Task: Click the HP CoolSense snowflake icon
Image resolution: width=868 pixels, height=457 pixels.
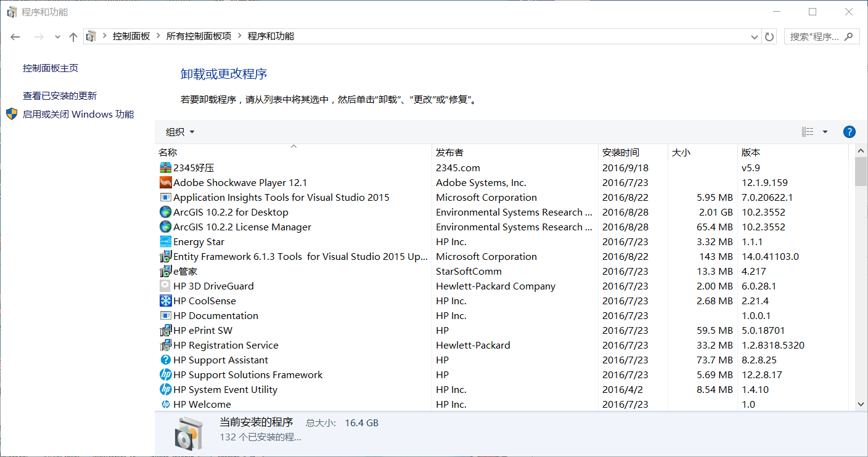Action: (x=165, y=301)
